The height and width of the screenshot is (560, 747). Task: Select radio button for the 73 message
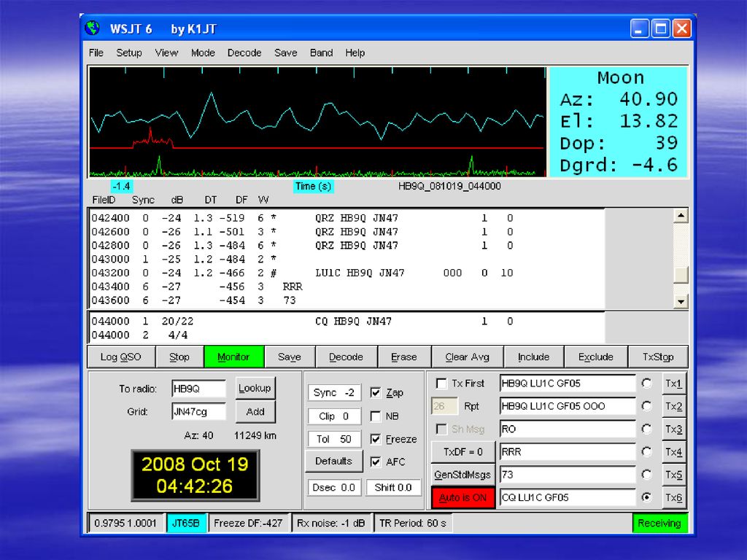point(646,474)
